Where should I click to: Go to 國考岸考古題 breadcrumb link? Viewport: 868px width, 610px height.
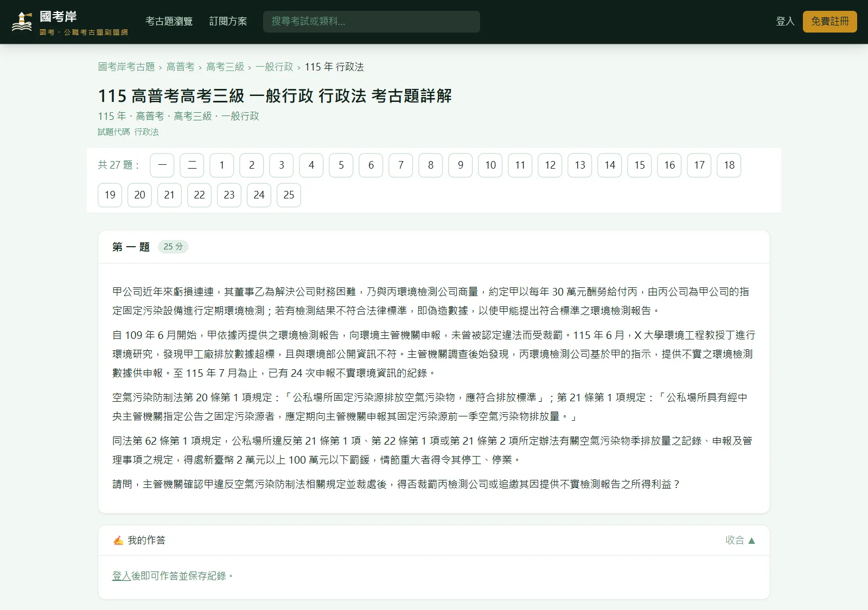126,67
